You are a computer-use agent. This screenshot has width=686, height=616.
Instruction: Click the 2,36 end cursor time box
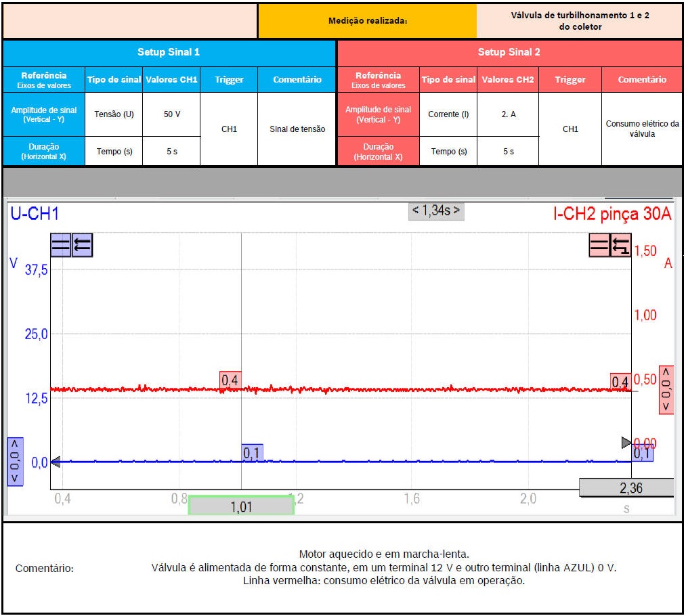(626, 487)
